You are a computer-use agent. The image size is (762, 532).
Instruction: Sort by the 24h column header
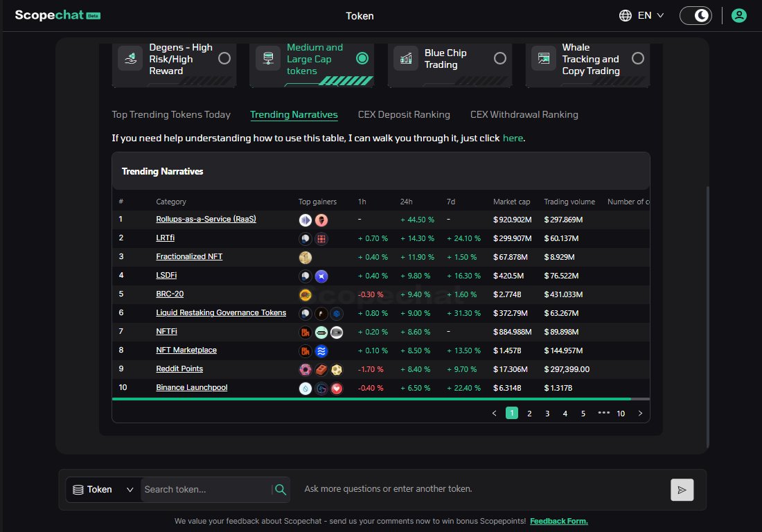(406, 202)
